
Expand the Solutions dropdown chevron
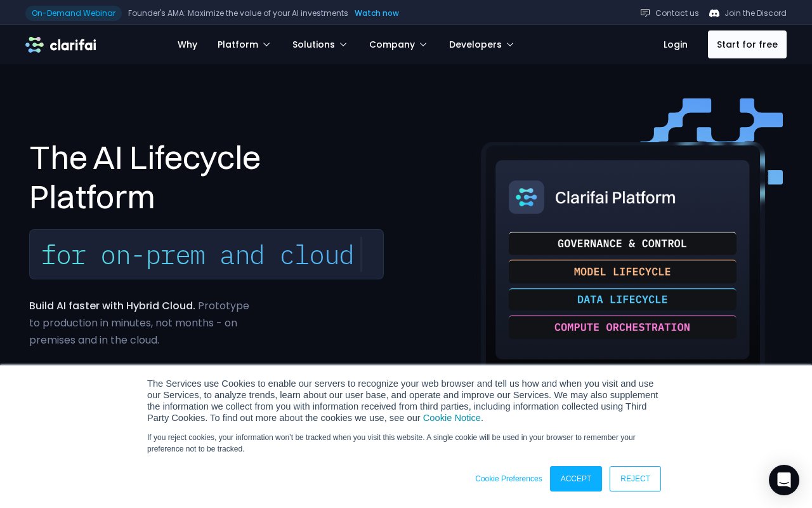pos(343,44)
